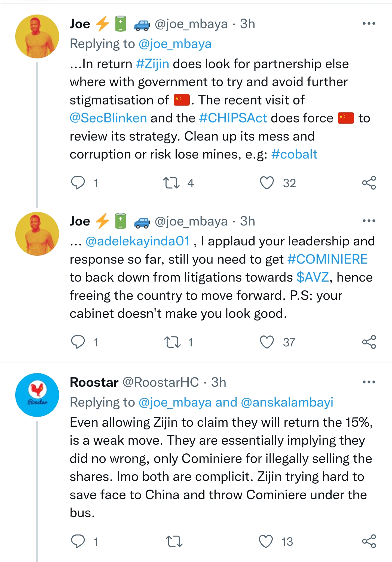
Task: Share Roostar's tweet about Cominiere
Action: (369, 541)
